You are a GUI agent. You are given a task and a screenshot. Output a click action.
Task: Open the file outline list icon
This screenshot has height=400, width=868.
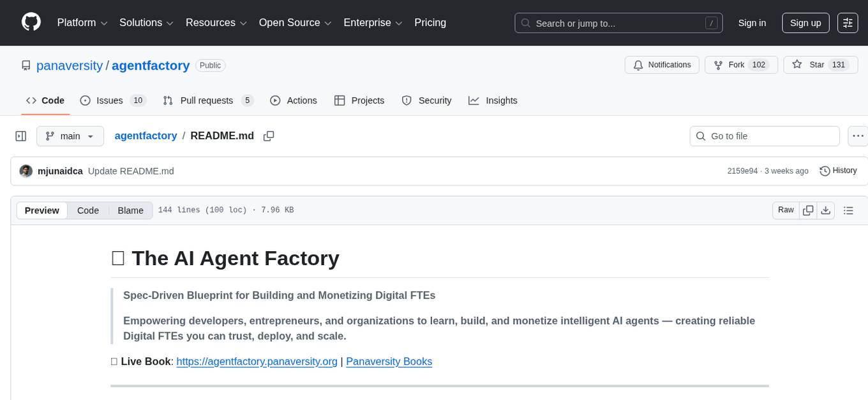tap(849, 210)
